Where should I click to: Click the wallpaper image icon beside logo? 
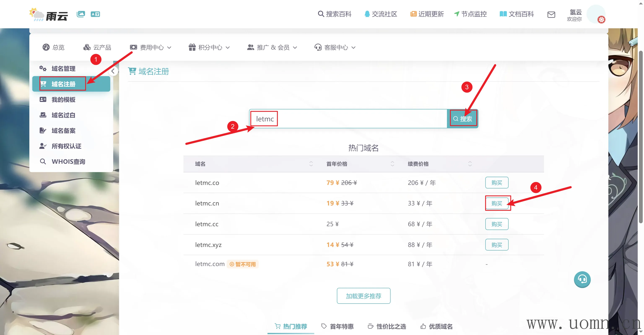(x=81, y=14)
